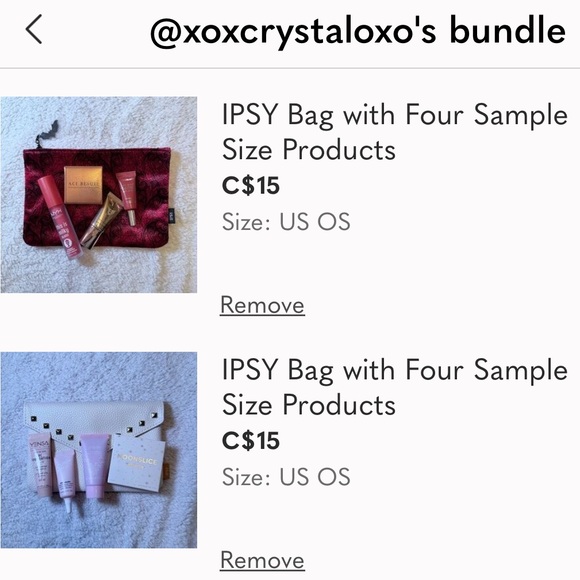Image resolution: width=580 pixels, height=580 pixels.
Task: Tap the studded flap of the white pouch
Action: click(95, 423)
